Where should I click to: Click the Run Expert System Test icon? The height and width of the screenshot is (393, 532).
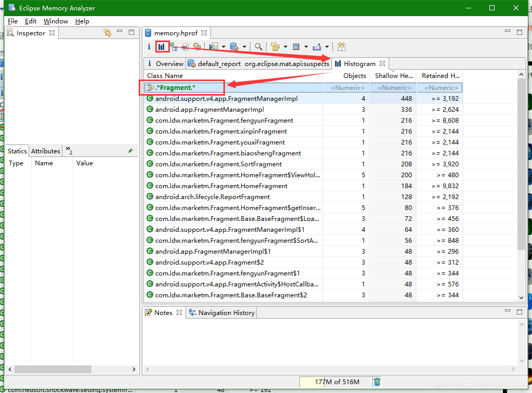214,47
